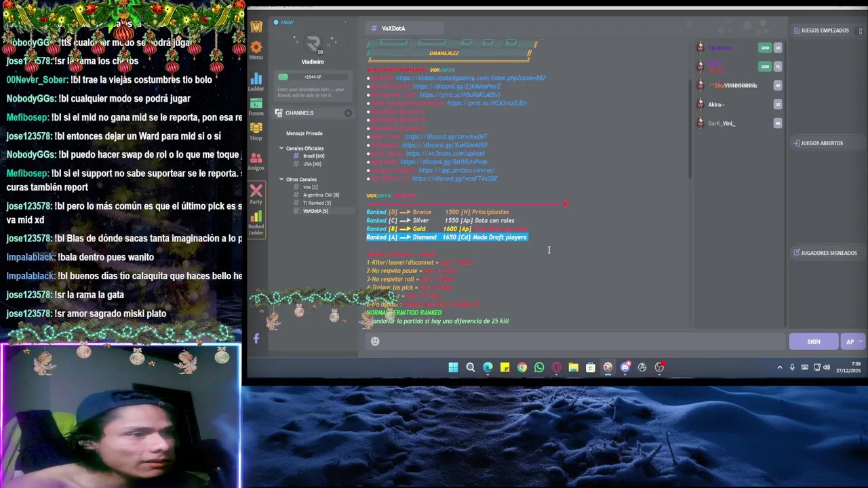Open Mensaje Privado
This screenshot has height=488, width=868.
tap(304, 134)
